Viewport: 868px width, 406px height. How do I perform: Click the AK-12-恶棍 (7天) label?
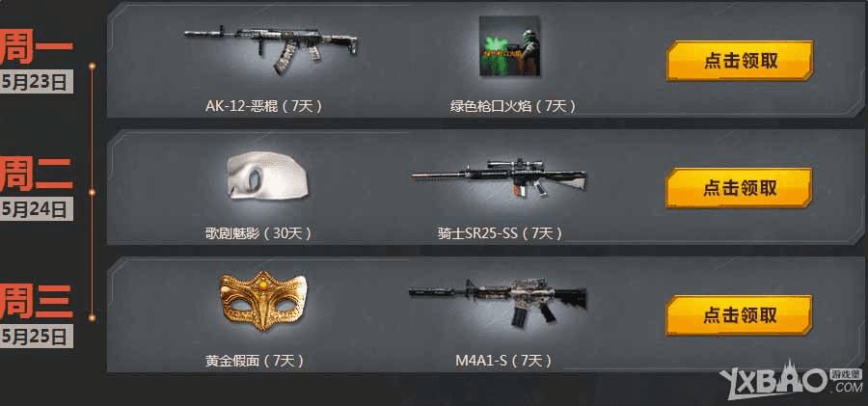tap(264, 106)
